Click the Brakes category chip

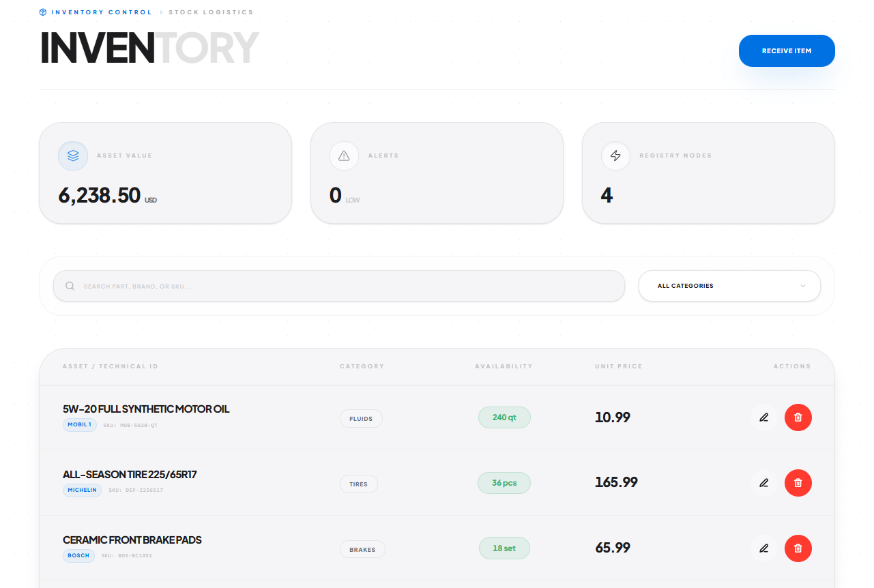[362, 549]
